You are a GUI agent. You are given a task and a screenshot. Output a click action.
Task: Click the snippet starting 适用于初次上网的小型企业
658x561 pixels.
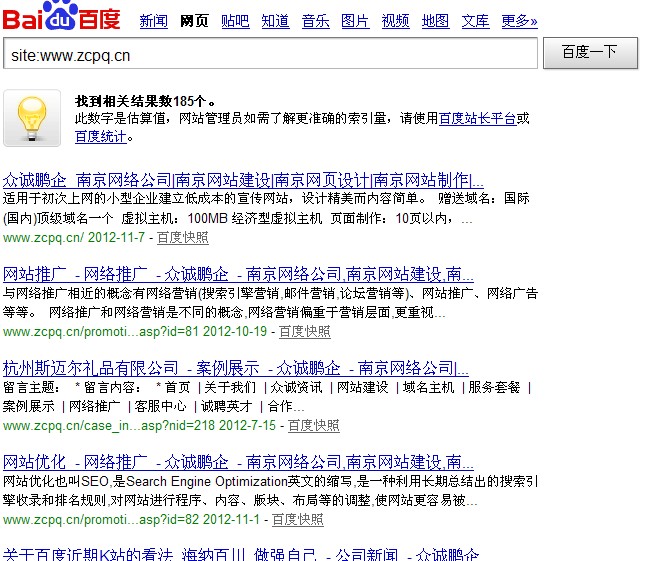pyautogui.click(x=266, y=209)
